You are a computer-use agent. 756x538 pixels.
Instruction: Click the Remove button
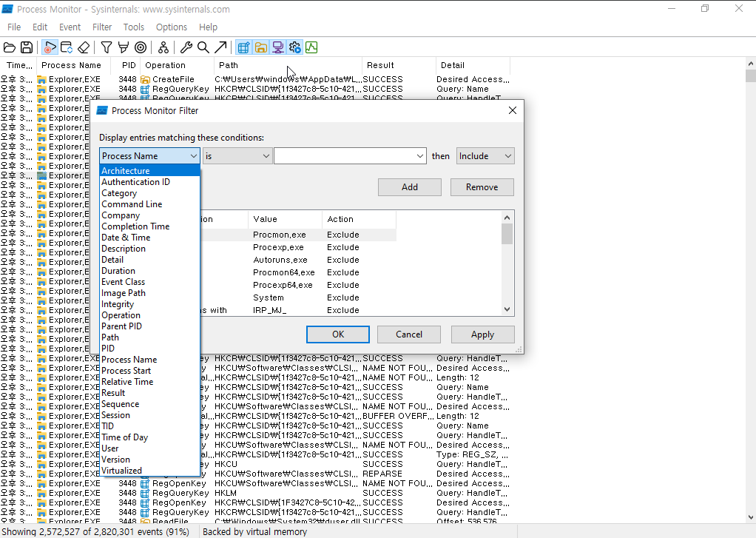tap(482, 187)
